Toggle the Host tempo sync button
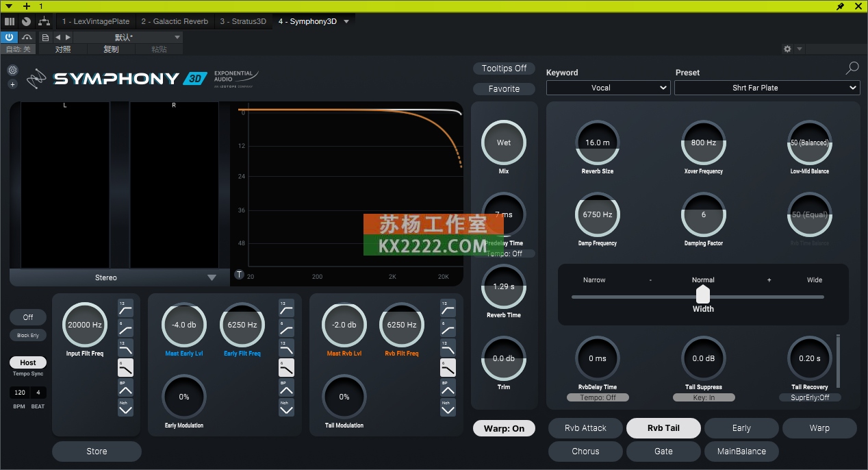Screen dimensions: 868x470 point(28,362)
